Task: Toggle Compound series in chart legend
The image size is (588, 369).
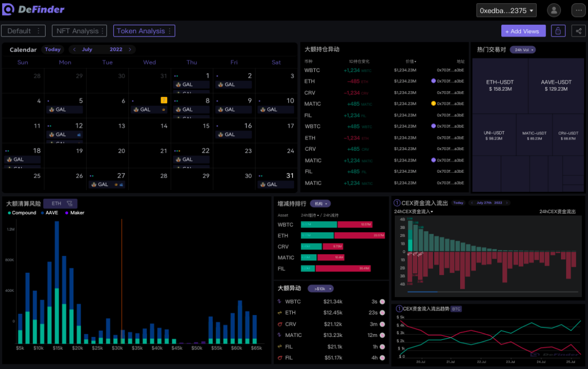Action: click(22, 213)
